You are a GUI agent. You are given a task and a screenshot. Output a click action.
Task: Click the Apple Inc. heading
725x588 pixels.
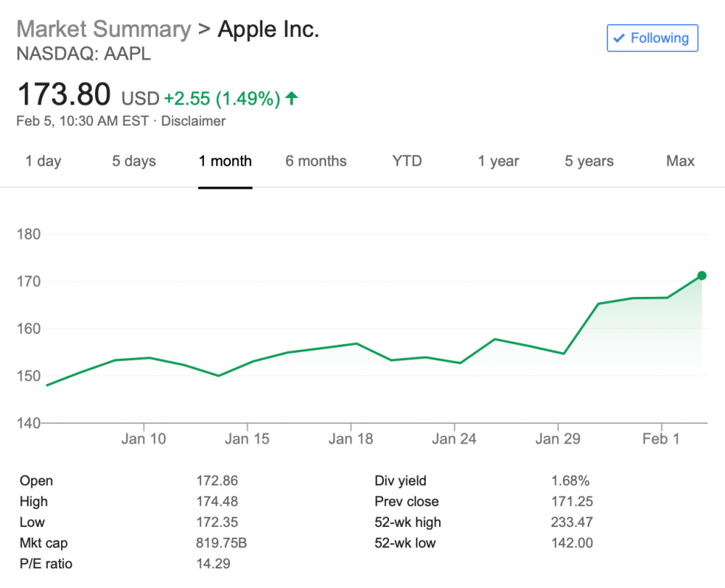pos(268,29)
